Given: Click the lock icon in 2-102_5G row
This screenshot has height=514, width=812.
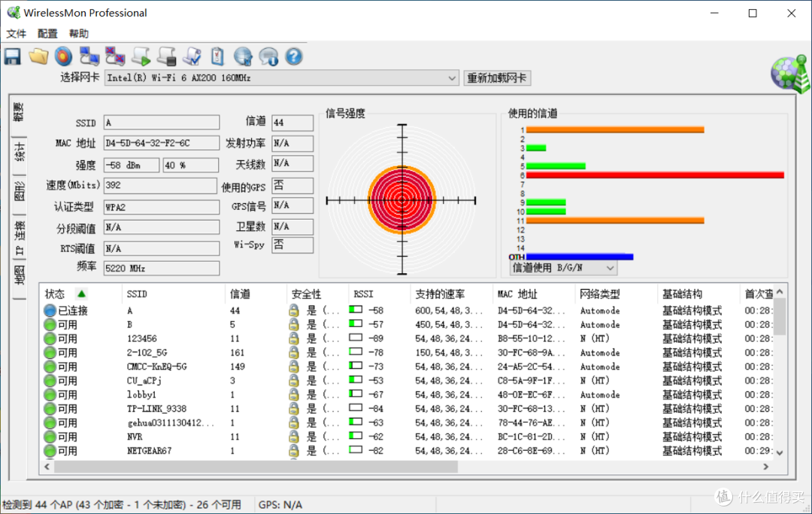Looking at the screenshot, I should 294,352.
